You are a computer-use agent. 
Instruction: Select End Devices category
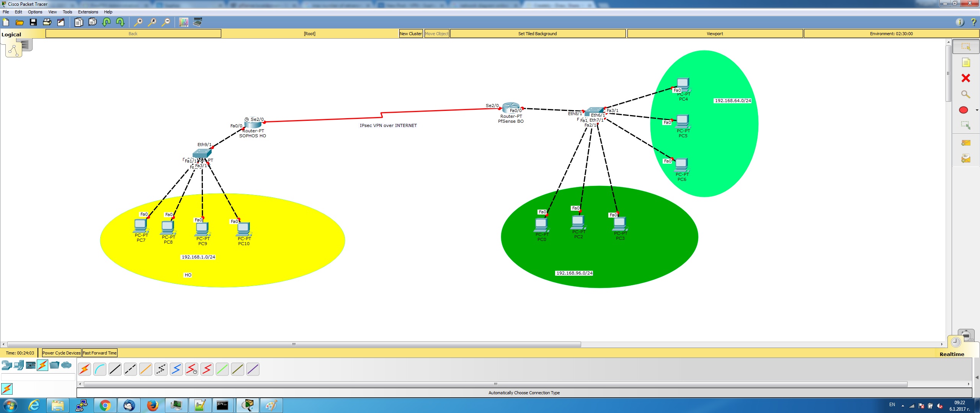point(18,365)
